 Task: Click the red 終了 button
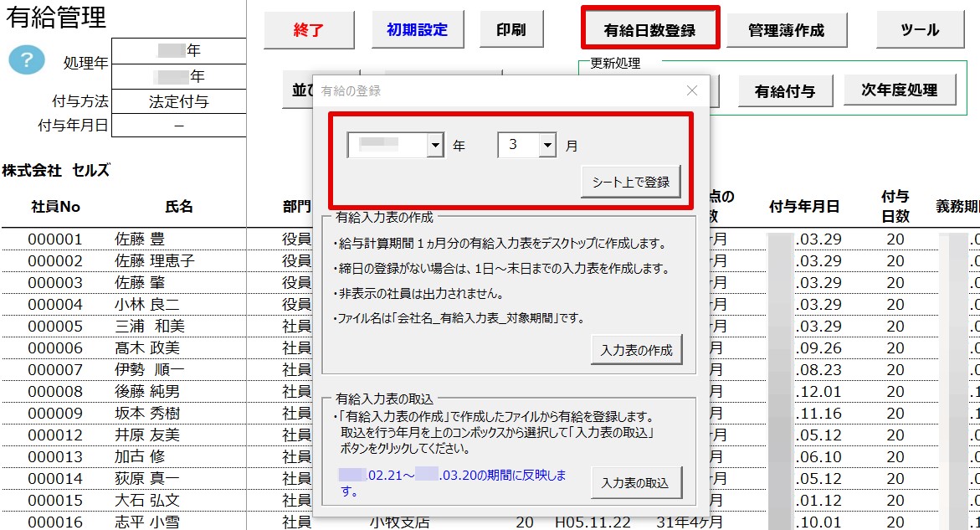tap(308, 30)
